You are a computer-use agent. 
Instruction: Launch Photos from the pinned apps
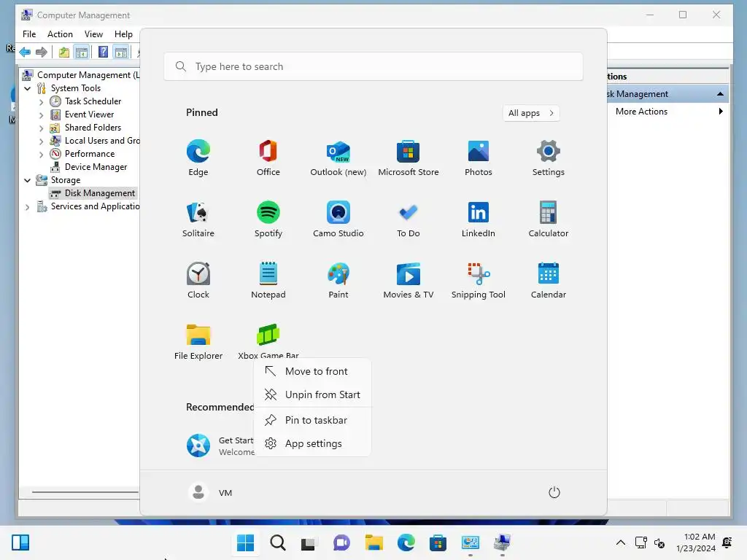(x=479, y=158)
